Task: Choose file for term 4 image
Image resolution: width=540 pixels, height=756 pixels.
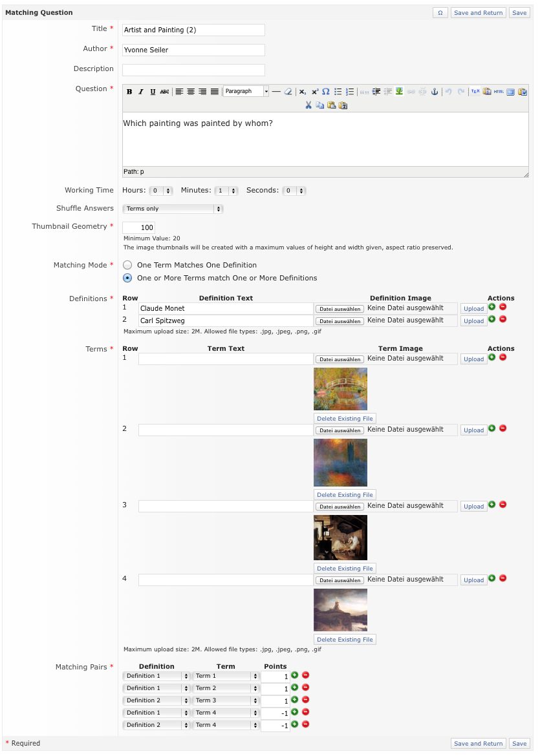Action: (340, 580)
